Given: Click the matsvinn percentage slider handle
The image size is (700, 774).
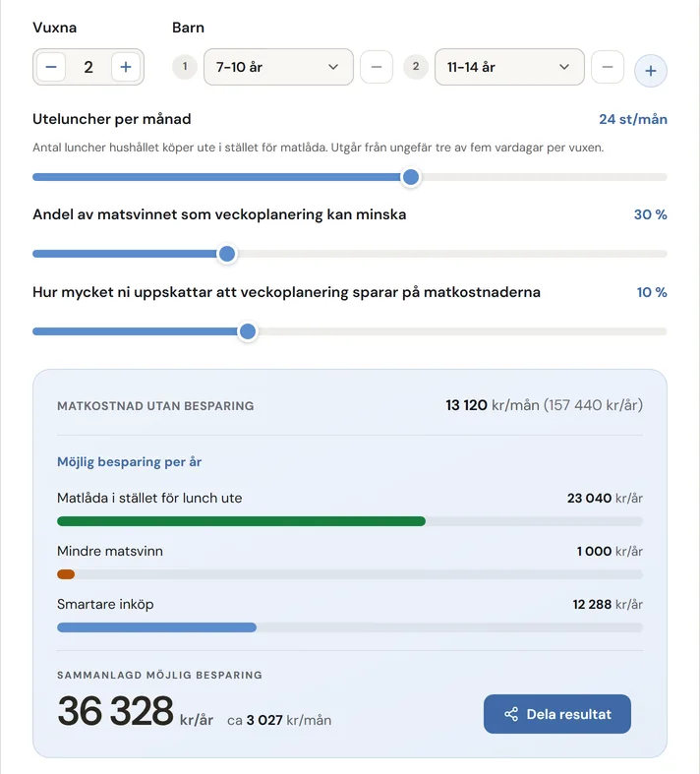Looking at the screenshot, I should coord(227,254).
